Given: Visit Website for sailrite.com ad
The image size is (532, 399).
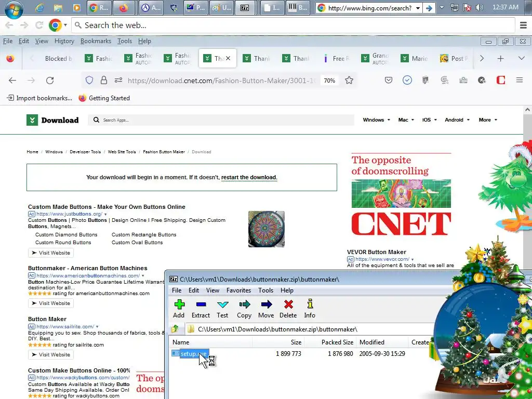Looking at the screenshot, I should [x=51, y=354].
